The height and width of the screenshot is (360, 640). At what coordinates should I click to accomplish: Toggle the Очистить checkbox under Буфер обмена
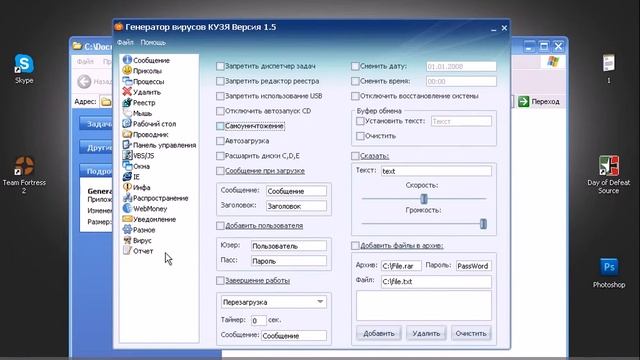tap(360, 136)
